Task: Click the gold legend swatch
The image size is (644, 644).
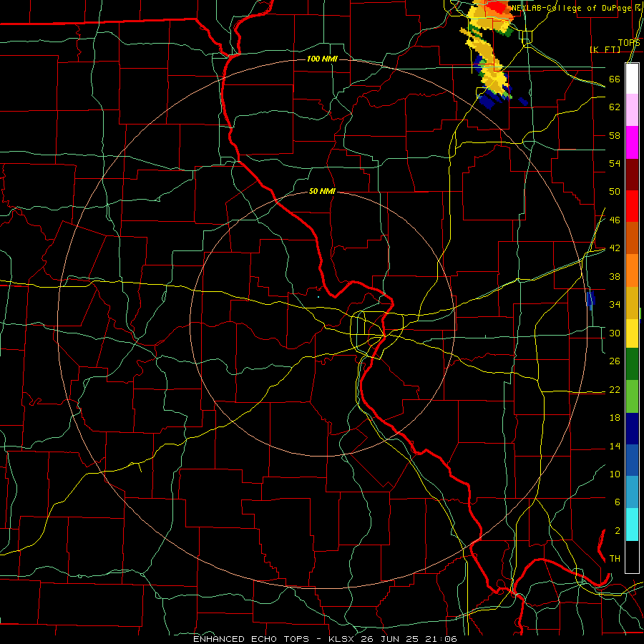Action: pos(632,303)
